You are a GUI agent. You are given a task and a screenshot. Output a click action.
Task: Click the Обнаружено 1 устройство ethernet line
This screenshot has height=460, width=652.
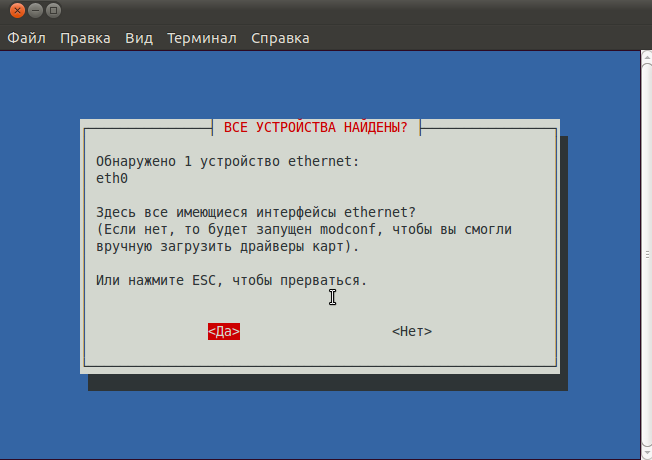(x=227, y=161)
